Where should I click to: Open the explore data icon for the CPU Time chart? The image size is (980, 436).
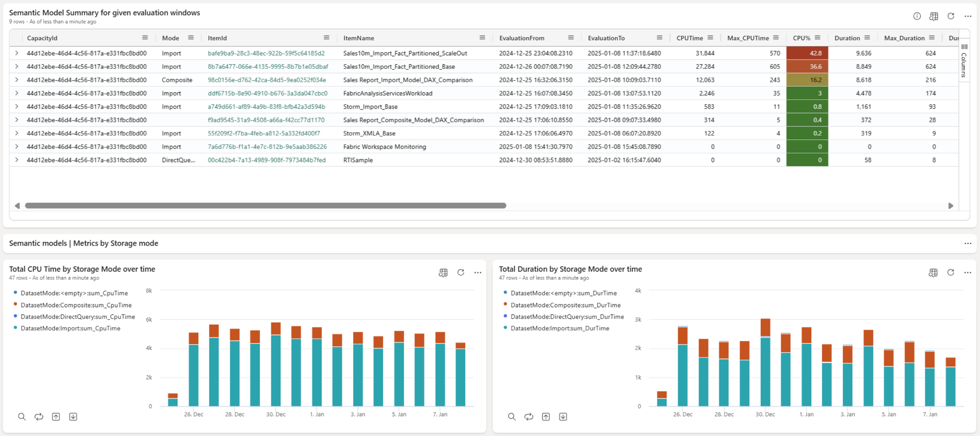(443, 273)
